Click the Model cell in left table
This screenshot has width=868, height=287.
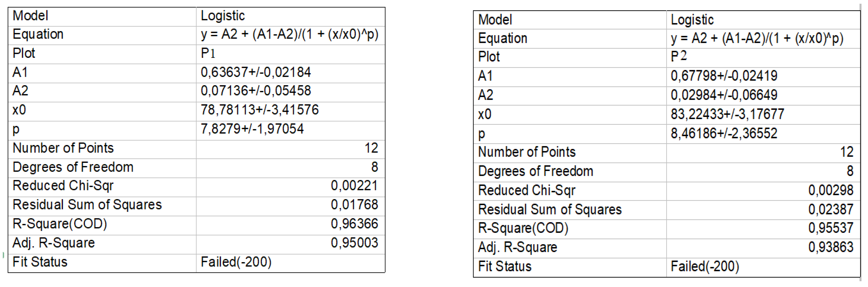tap(30, 16)
